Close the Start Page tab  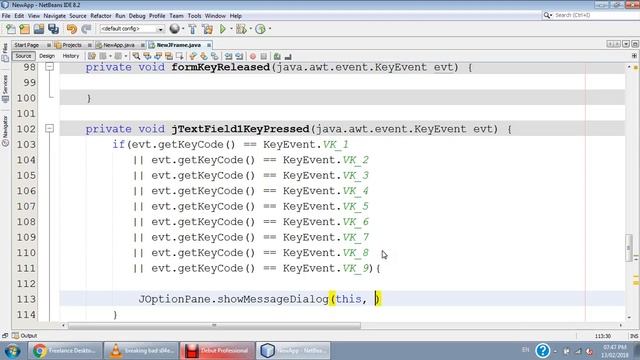tap(49, 45)
